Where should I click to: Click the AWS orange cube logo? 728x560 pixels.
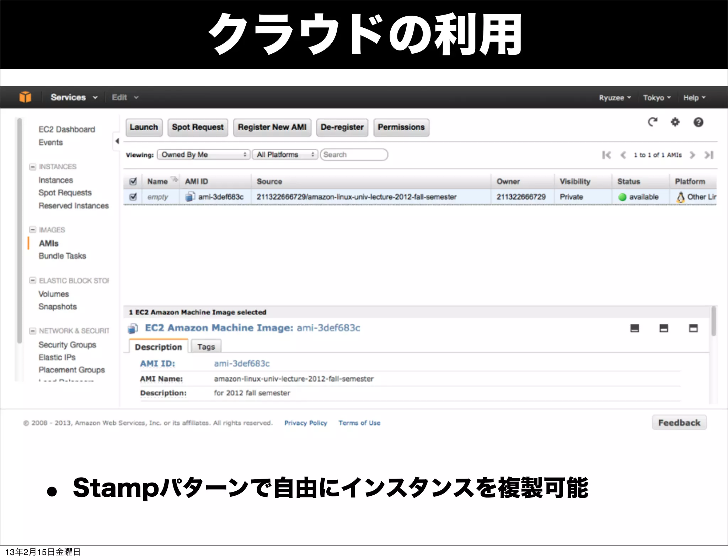[25, 97]
